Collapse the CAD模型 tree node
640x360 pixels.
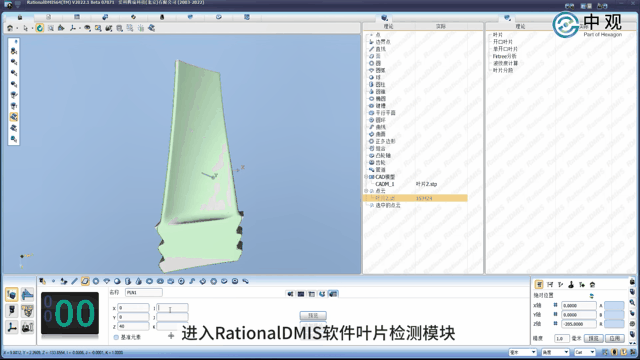(366, 177)
